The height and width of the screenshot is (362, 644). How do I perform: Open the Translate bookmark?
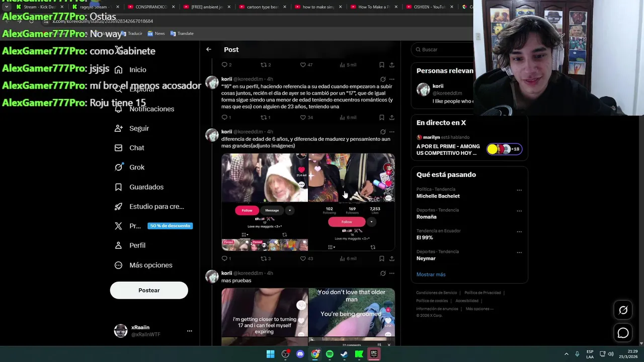[182, 33]
